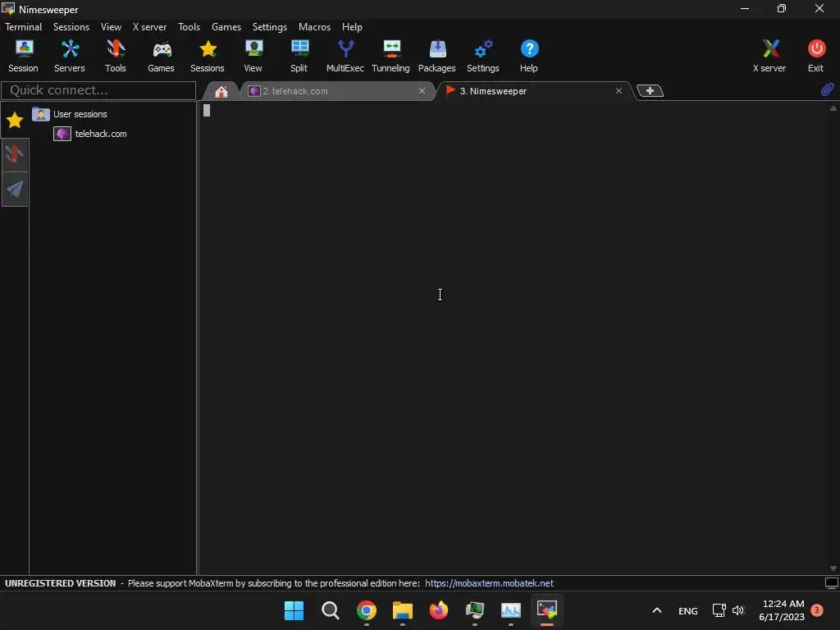Select the telehack.com saved session

[x=90, y=134]
